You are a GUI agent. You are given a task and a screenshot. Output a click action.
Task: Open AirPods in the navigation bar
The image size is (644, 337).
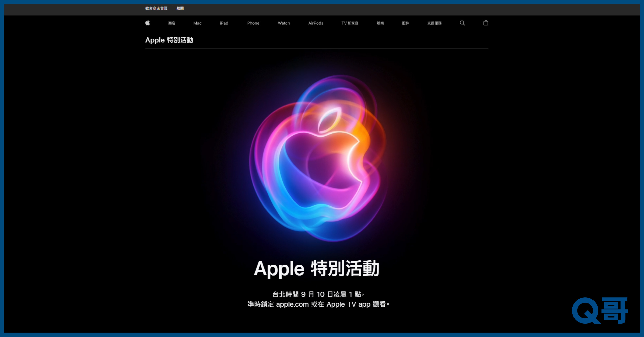click(315, 23)
